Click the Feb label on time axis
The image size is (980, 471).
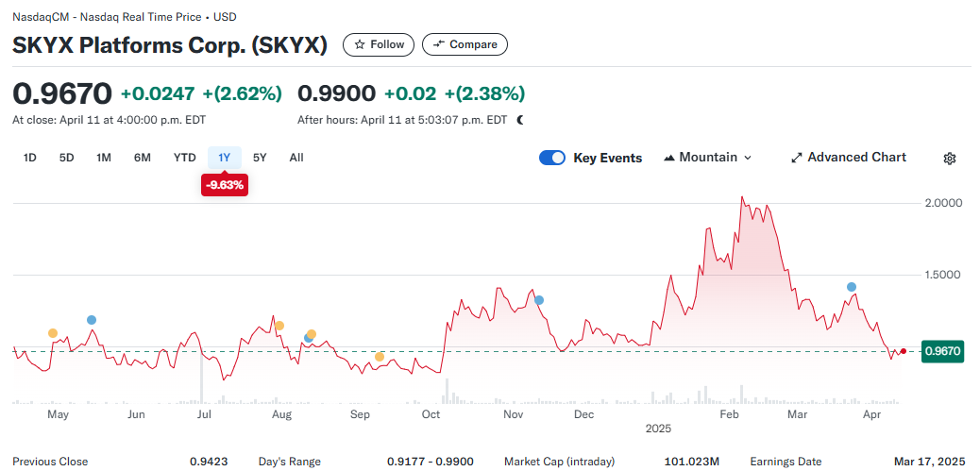tap(730, 414)
